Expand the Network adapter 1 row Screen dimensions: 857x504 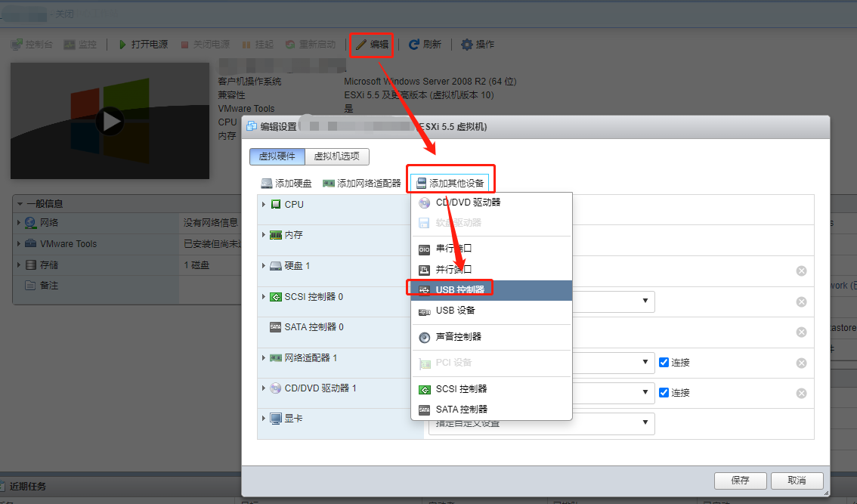(264, 358)
